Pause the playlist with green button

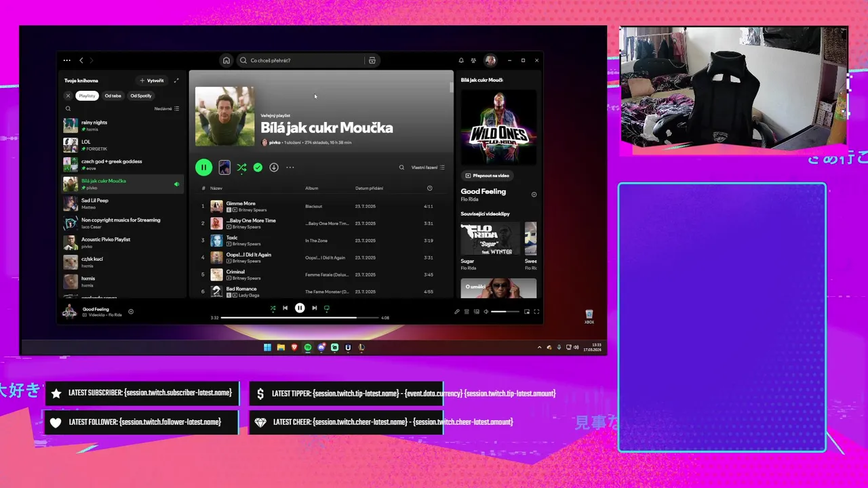203,167
